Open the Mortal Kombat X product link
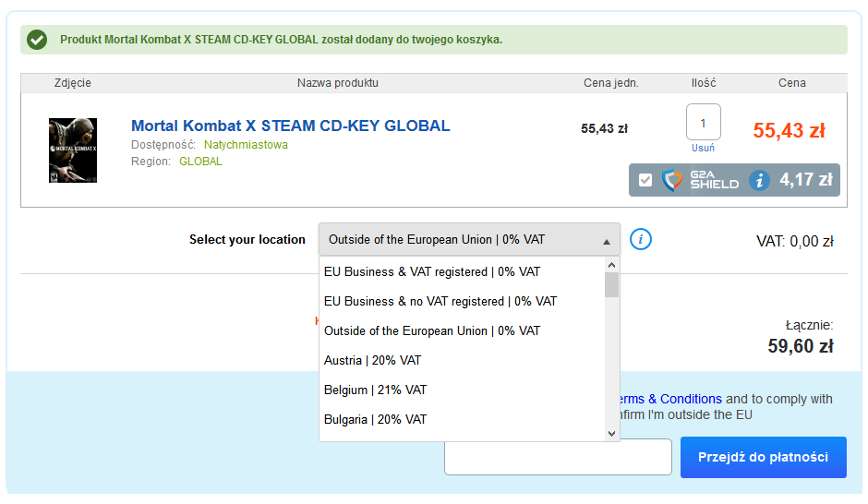This screenshot has height=504, width=868. [290, 126]
